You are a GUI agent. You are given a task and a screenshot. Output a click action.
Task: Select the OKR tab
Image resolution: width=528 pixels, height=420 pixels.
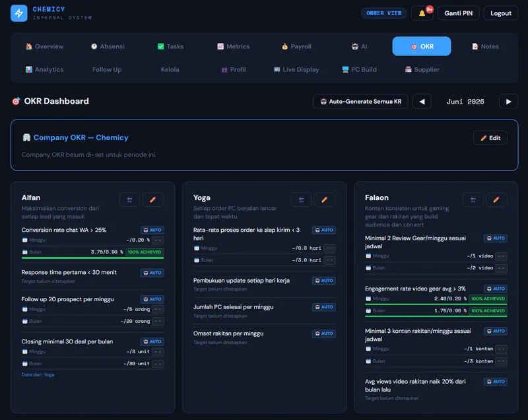tap(422, 46)
